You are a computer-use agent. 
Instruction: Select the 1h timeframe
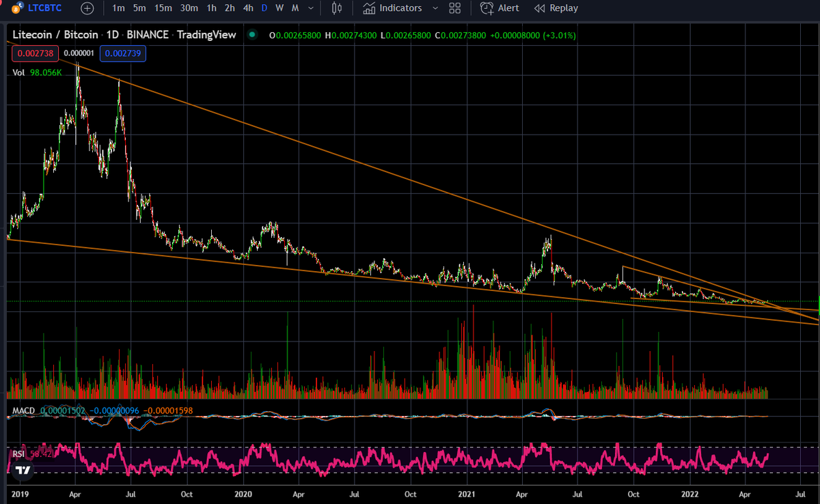click(212, 8)
